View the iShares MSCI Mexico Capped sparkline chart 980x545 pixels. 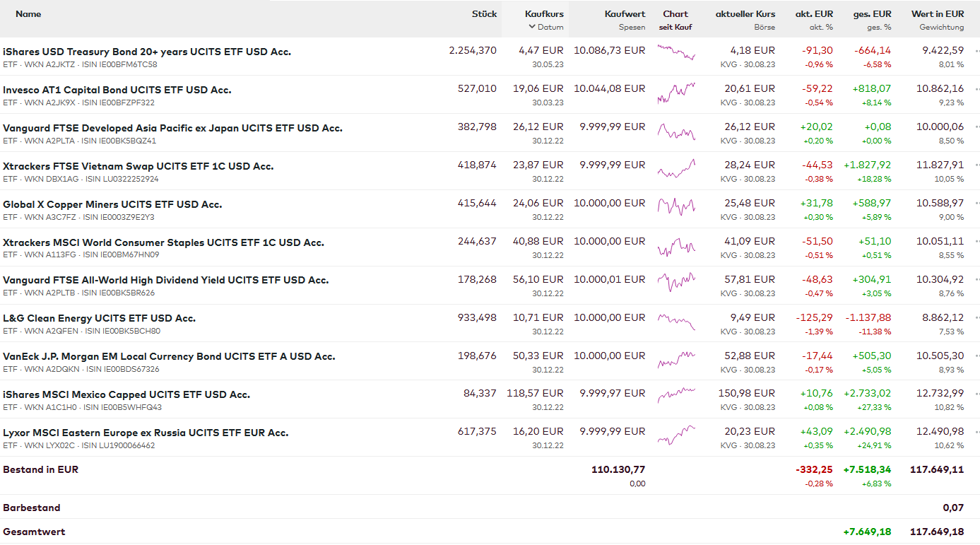pyautogui.click(x=676, y=395)
